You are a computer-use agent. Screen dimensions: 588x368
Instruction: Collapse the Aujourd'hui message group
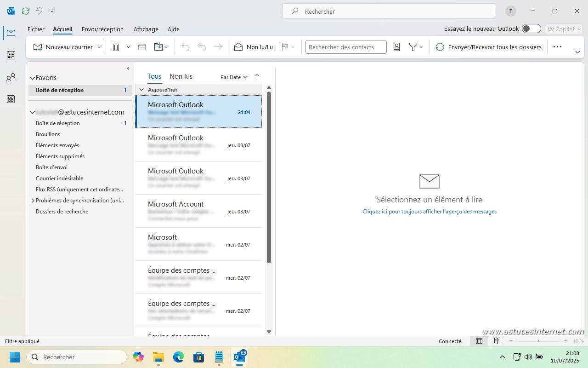coord(141,90)
